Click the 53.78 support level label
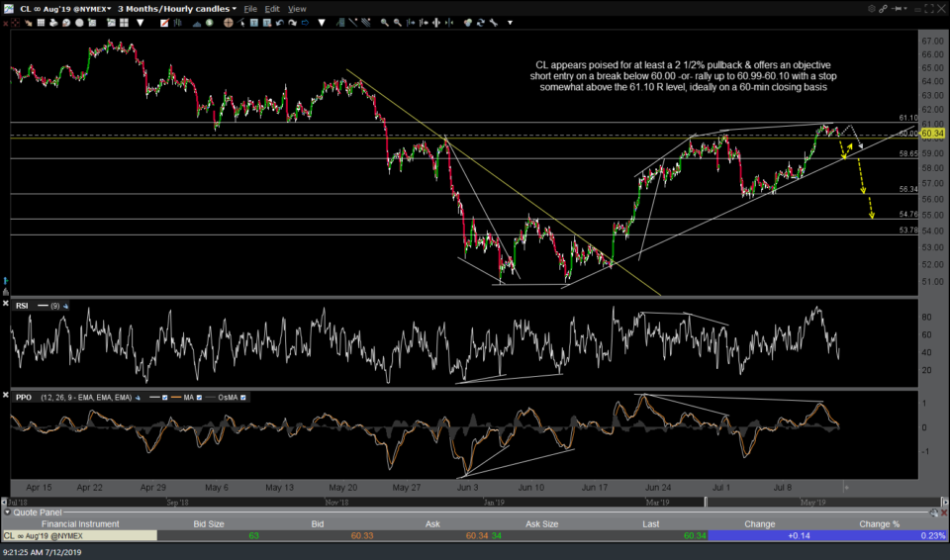This screenshot has height=560, width=950. 908,231
